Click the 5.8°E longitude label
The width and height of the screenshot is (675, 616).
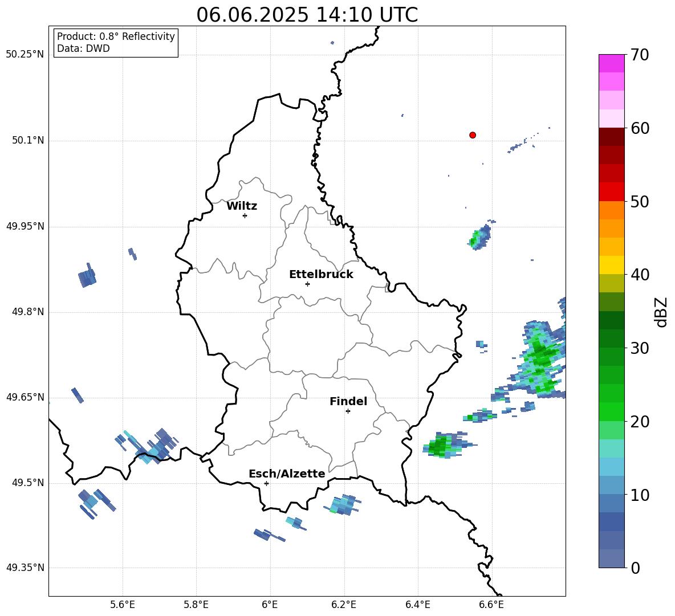click(x=196, y=605)
